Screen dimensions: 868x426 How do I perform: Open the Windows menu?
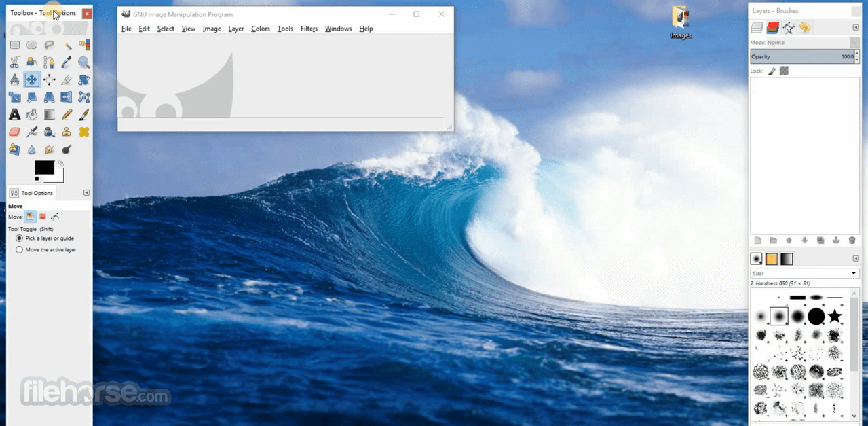click(338, 29)
